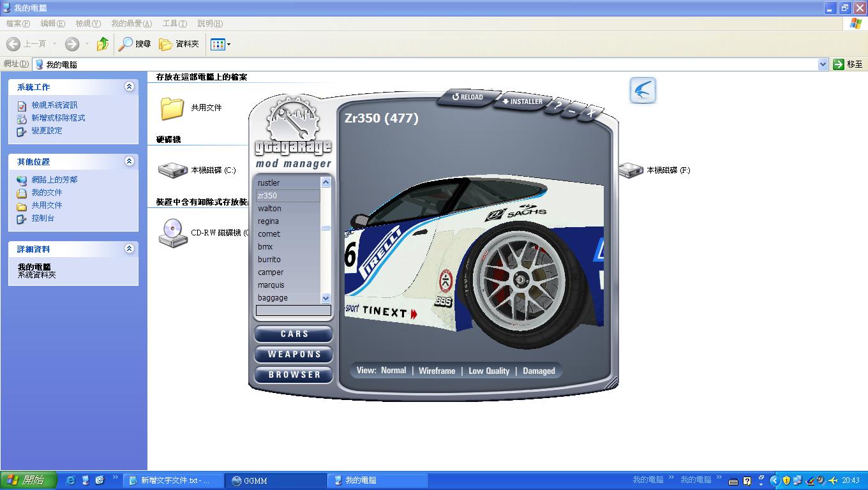Viewport: 868px width, 490px height.
Task: Select bmx in the car list
Action: click(288, 247)
